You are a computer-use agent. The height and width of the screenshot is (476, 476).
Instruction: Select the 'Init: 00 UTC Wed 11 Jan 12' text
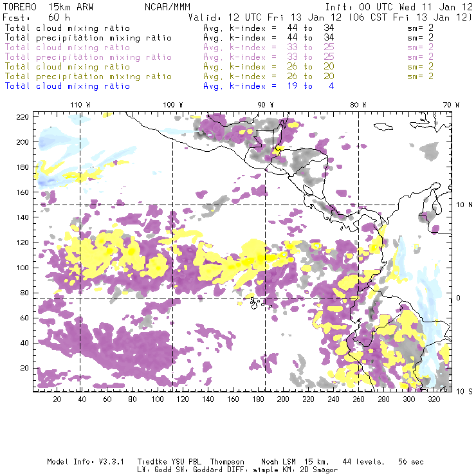[x=399, y=7]
